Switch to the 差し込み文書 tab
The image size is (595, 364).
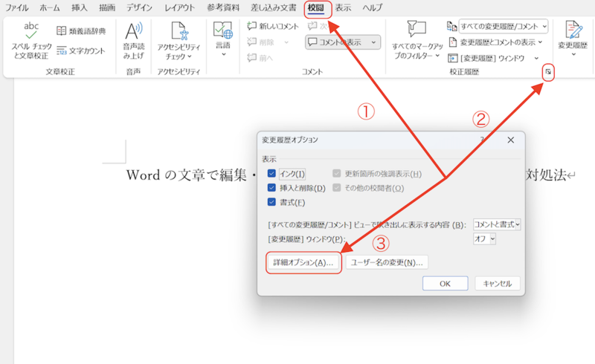pos(273,7)
